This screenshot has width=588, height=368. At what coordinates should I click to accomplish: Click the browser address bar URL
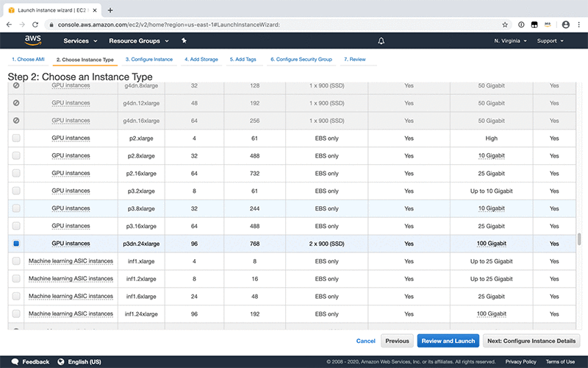(x=169, y=25)
